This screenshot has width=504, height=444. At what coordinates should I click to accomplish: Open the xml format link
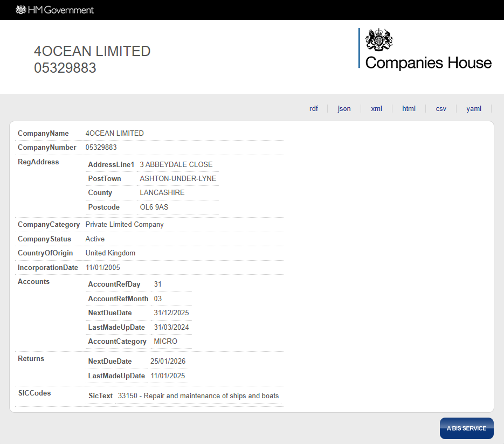(x=376, y=109)
